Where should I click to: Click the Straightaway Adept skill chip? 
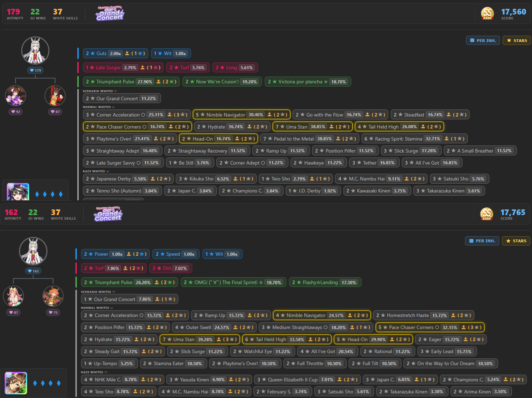(122, 151)
